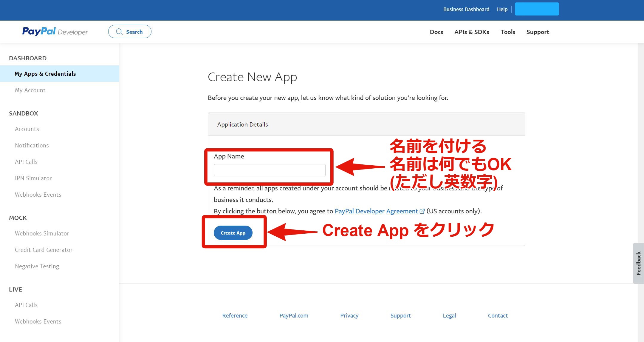This screenshot has height=342, width=644.
Task: Click the Create New App heading
Action: click(252, 77)
